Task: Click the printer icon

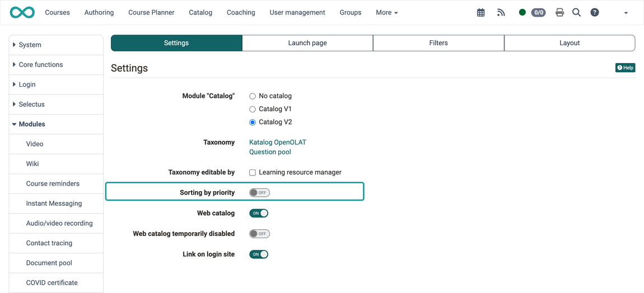Action: 559,13
